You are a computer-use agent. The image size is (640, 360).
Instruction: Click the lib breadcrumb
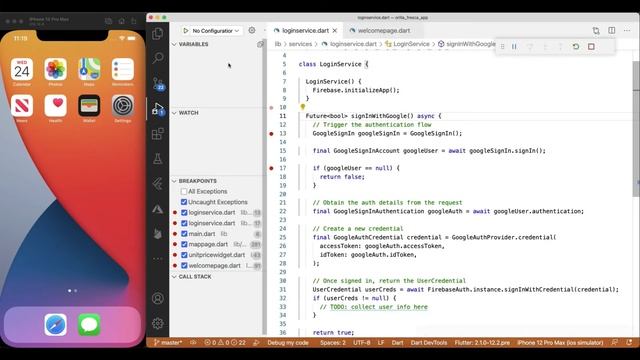278,44
